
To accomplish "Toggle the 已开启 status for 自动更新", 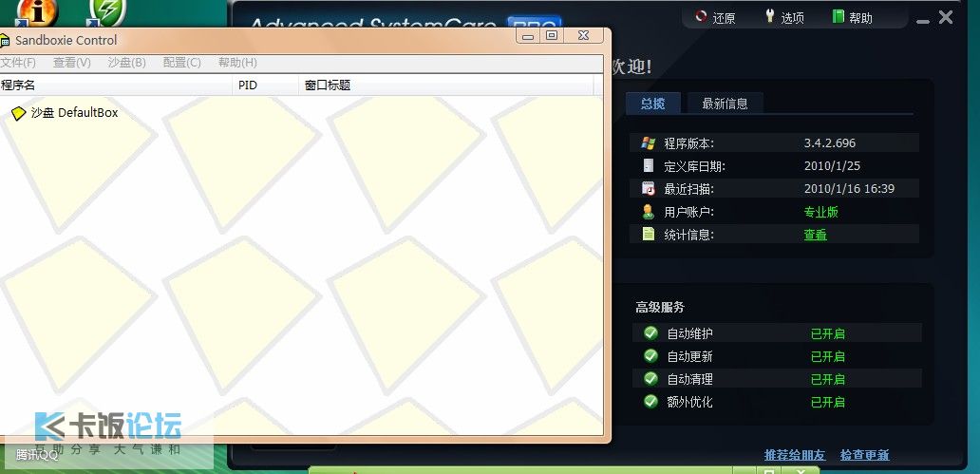I will [x=827, y=356].
